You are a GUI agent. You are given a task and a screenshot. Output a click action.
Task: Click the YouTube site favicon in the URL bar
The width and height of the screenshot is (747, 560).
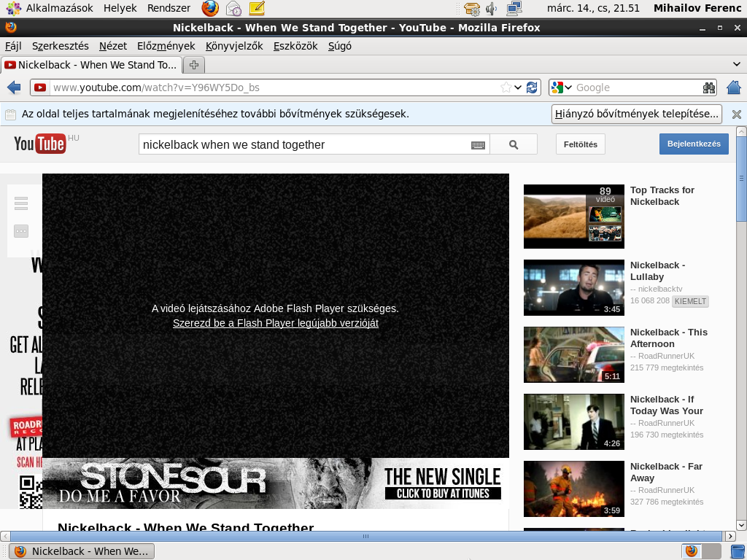[x=40, y=87]
